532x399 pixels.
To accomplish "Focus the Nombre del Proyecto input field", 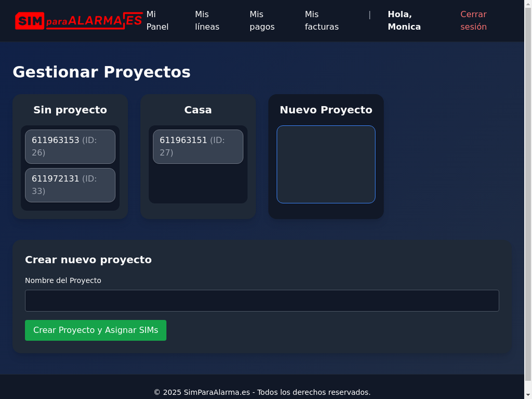I will (x=262, y=301).
